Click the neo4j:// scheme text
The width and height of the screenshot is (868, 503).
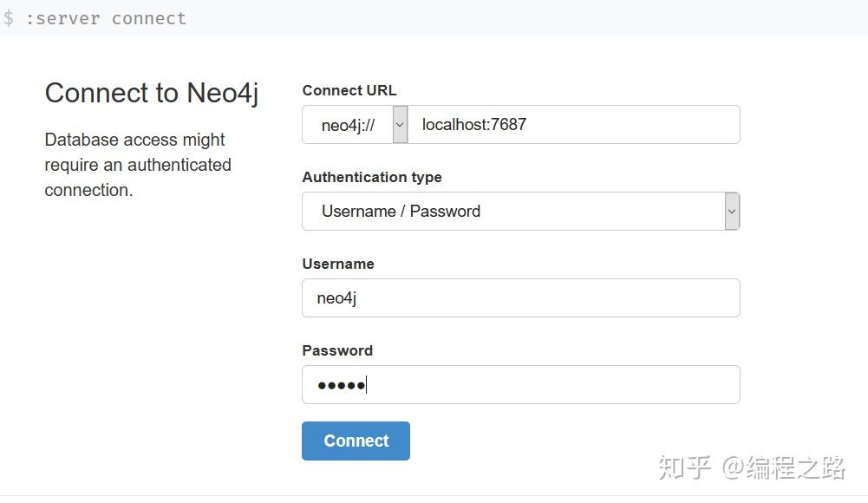[x=347, y=124]
